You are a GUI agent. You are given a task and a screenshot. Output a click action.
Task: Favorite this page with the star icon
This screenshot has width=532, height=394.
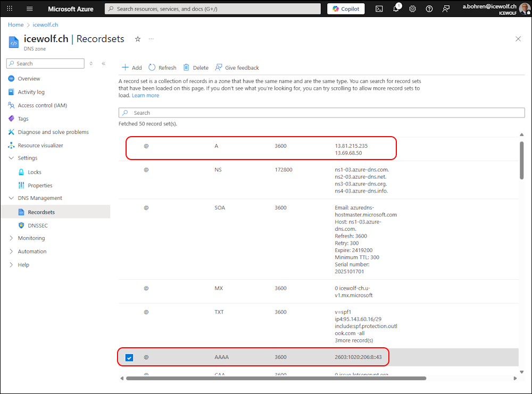[138, 39]
